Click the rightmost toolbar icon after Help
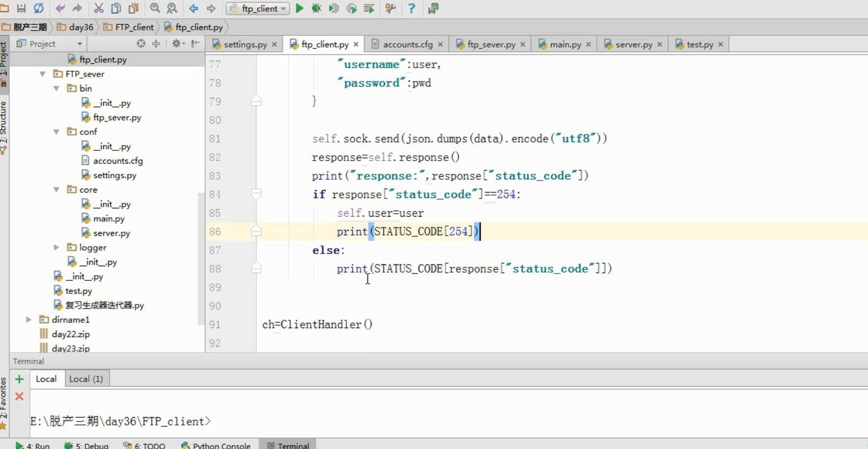This screenshot has width=868, height=449. (x=433, y=8)
